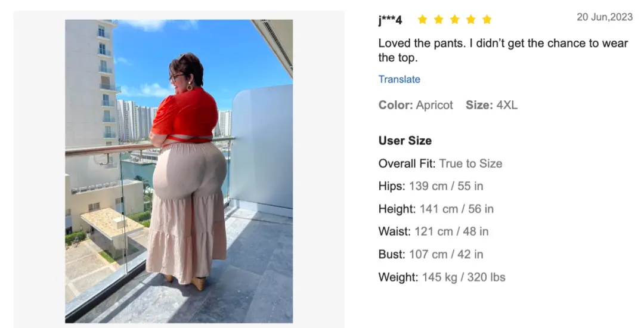Click reviewer username j***4
Image resolution: width=644 pixels, height=328 pixels.
click(x=390, y=20)
